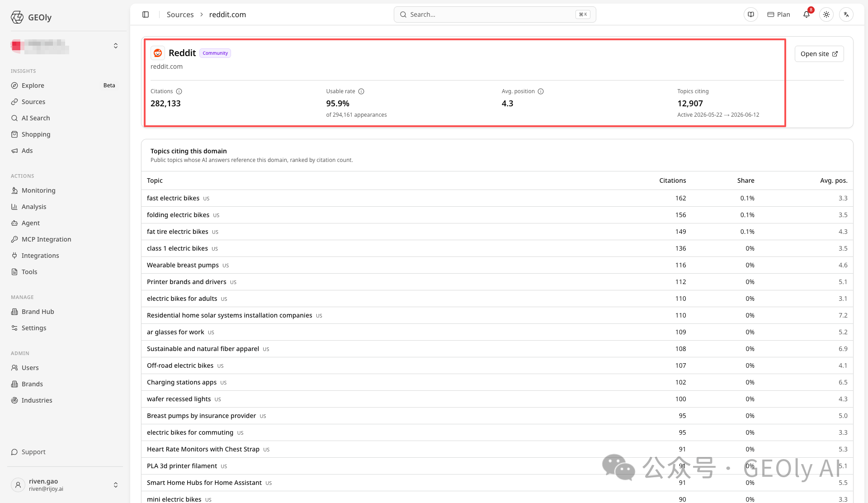Toggle the sidebar panel icon
Viewport: 868px width, 503px height.
pos(146,14)
